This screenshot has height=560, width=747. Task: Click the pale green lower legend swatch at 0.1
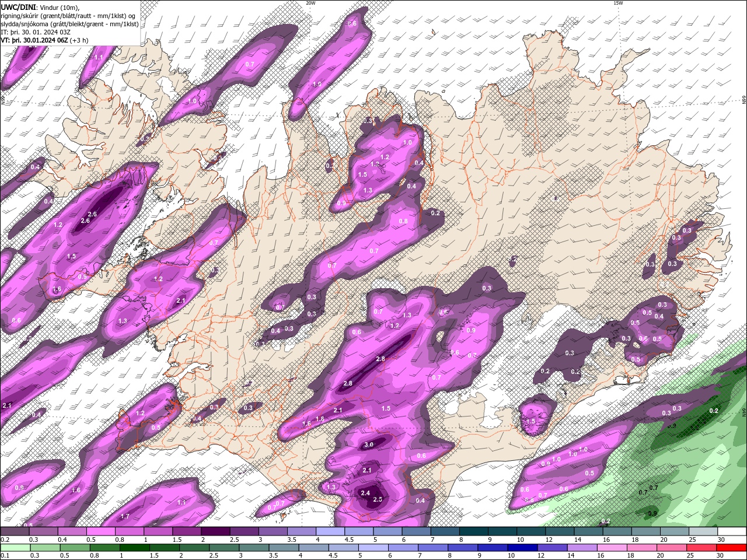point(16,548)
